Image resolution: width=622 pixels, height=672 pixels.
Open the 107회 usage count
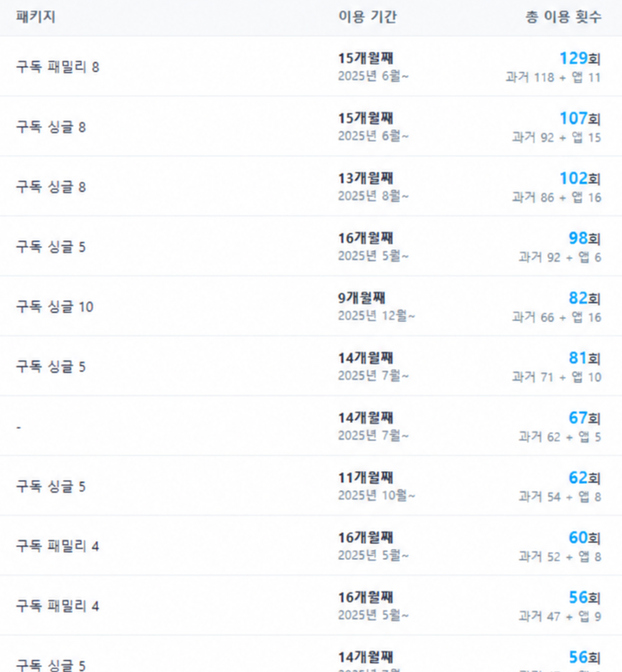(580, 118)
